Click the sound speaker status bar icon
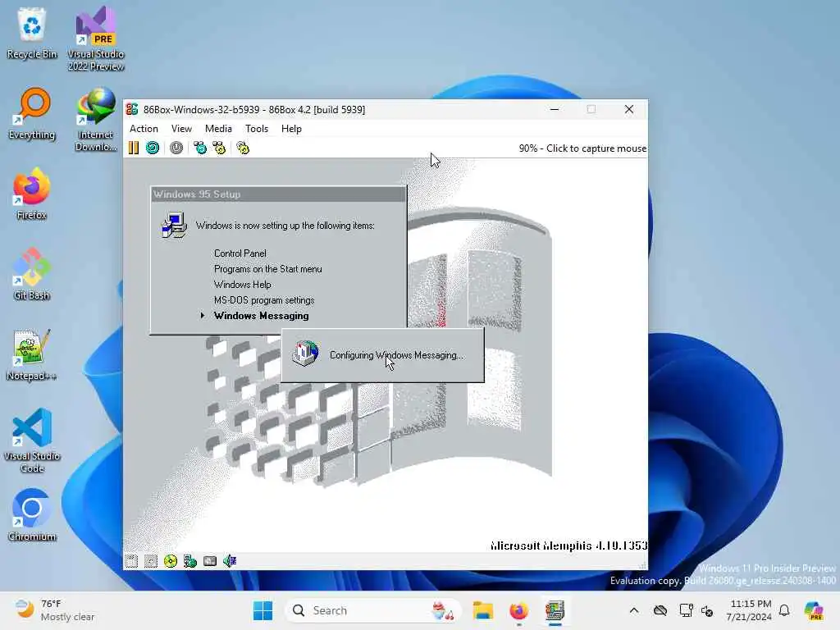 [230, 561]
